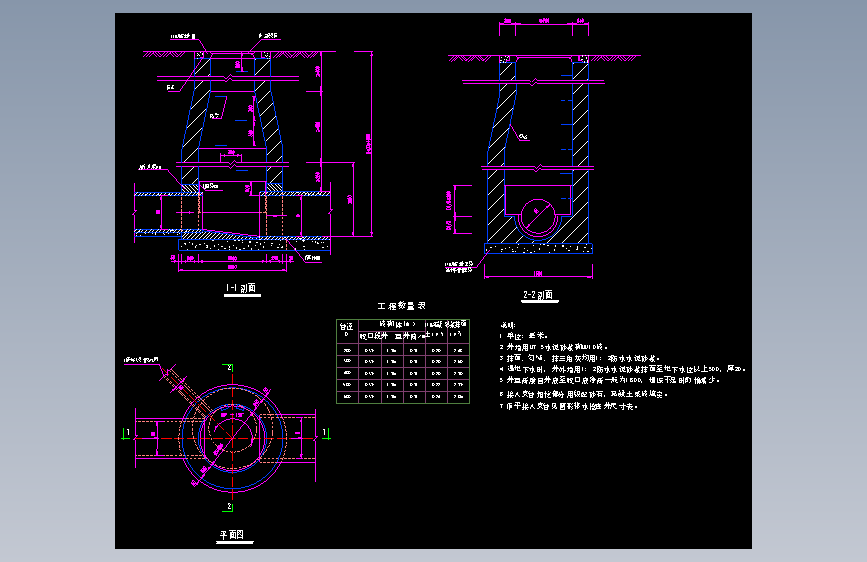The image size is (867, 562).
Task: Click note 1 '单位: 毫米'
Action: 524,336
